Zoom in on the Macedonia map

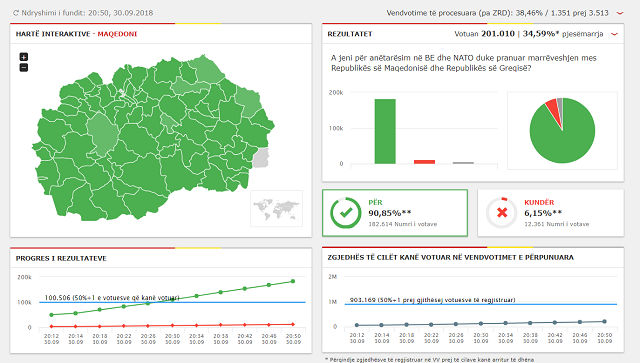tap(24, 57)
